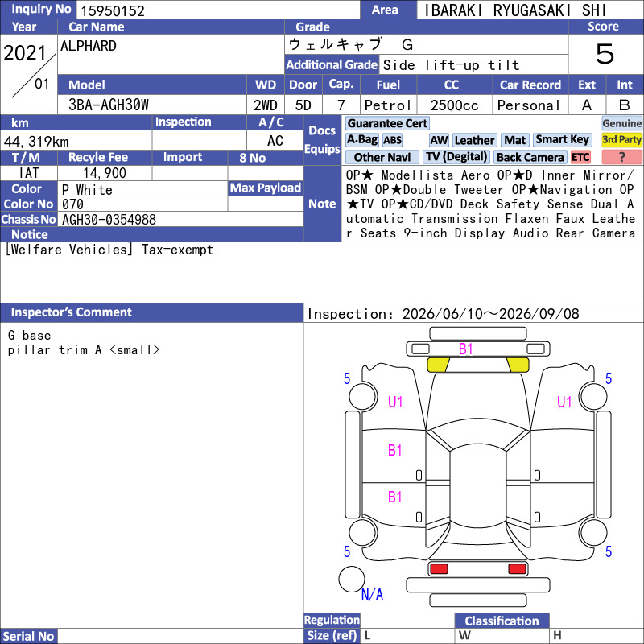Select the U1 mark on left fender
Image resolution: width=644 pixels, height=644 pixels.
[395, 402]
